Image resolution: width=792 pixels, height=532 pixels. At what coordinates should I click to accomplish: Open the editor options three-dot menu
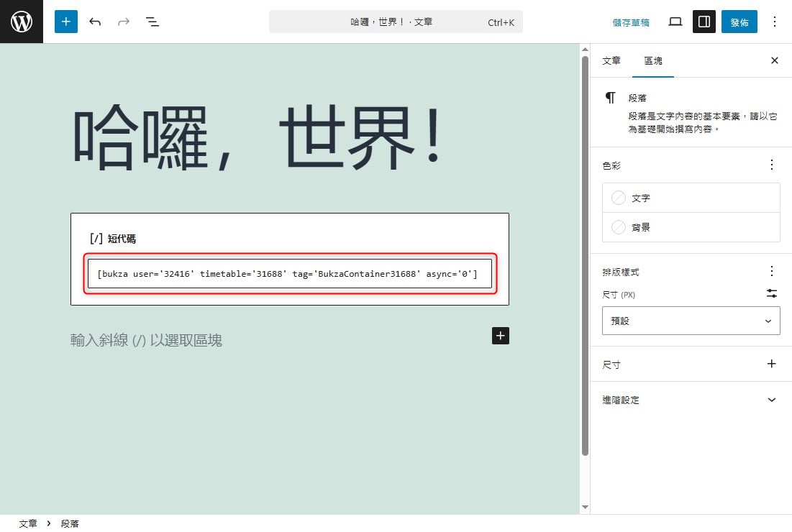click(775, 22)
